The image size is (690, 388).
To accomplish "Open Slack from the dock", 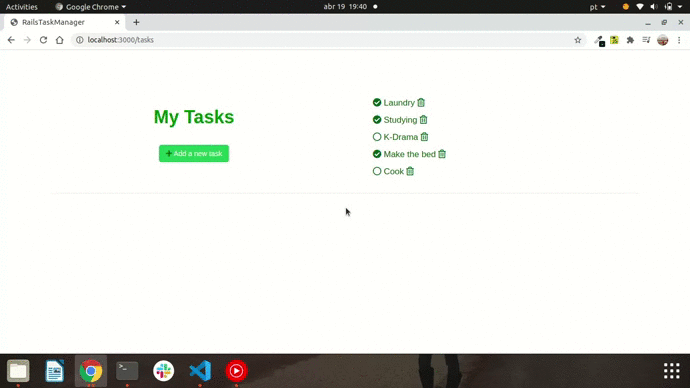I will (164, 371).
